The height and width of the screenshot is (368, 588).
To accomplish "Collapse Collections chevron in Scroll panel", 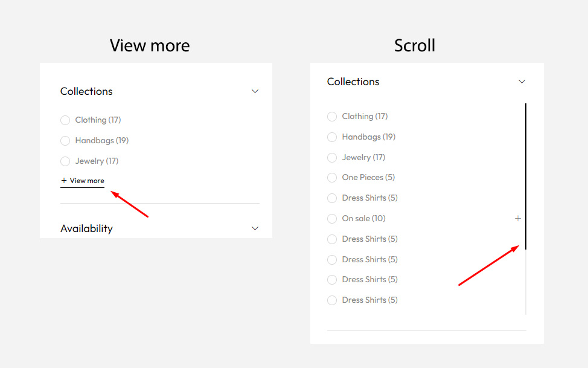I will [522, 82].
